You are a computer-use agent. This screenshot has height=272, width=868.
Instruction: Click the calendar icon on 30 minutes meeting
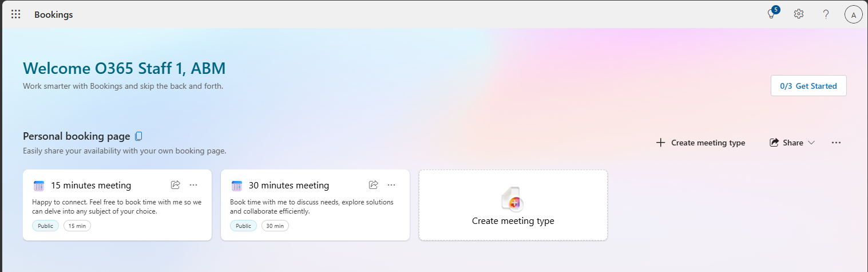tap(236, 186)
